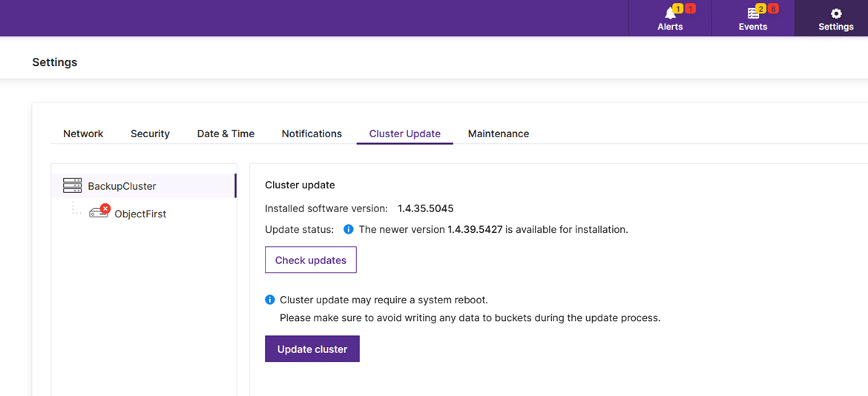The width and height of the screenshot is (868, 396).
Task: Click the Cluster update heading
Action: 300,185
